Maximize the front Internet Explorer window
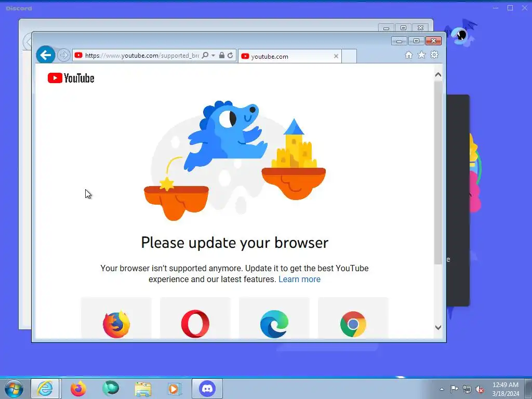 pyautogui.click(x=416, y=41)
